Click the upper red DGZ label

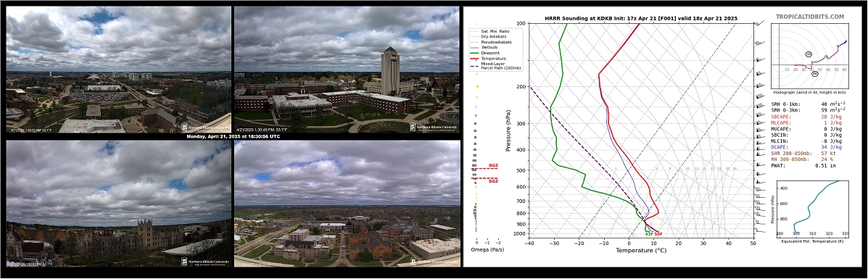point(492,165)
